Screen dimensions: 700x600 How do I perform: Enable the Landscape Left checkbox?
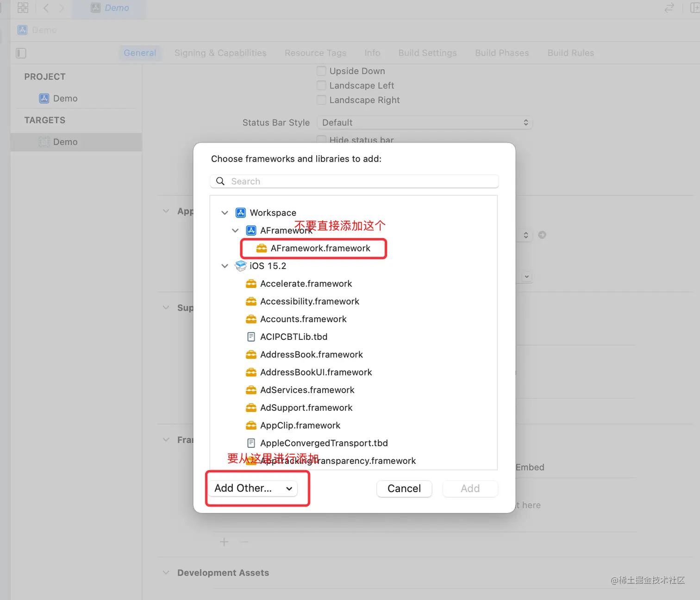tap(321, 86)
